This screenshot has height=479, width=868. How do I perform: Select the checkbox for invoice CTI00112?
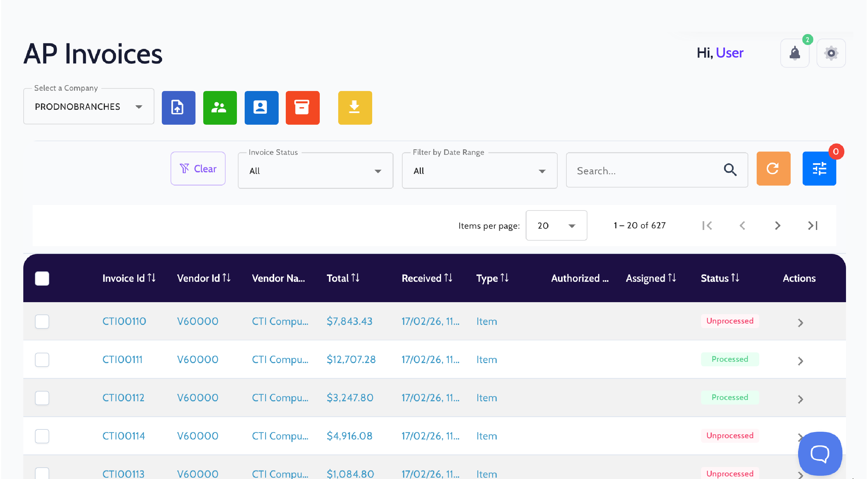click(42, 398)
